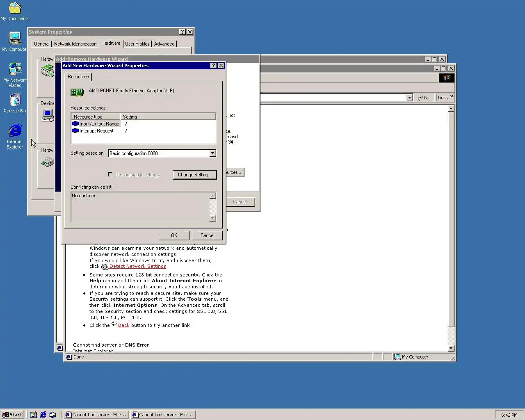Click the IE vertical scrollbar thumb
525x420 pixels.
pyautogui.click(x=451, y=219)
